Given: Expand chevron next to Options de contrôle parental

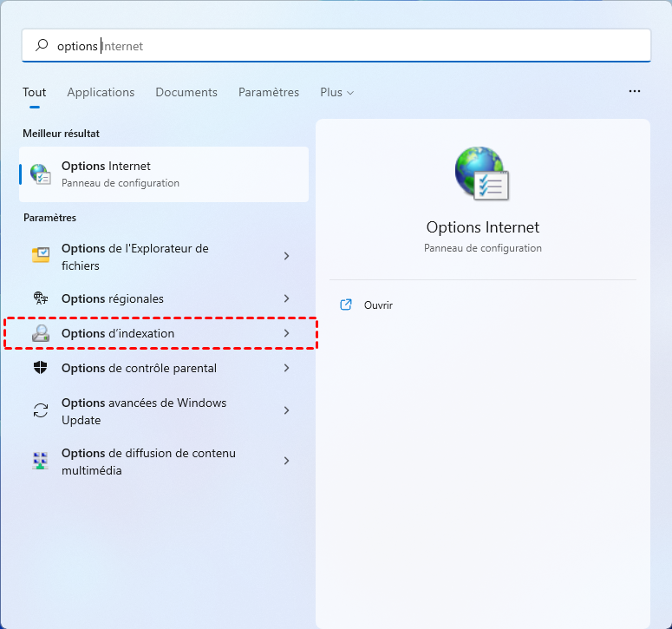Looking at the screenshot, I should click(x=286, y=368).
